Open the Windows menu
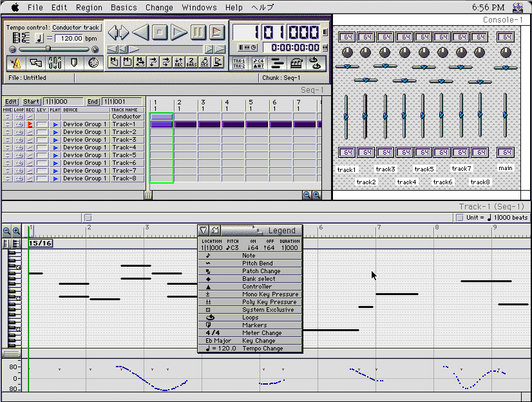Image resolution: width=532 pixels, height=402 pixels. click(x=199, y=7)
